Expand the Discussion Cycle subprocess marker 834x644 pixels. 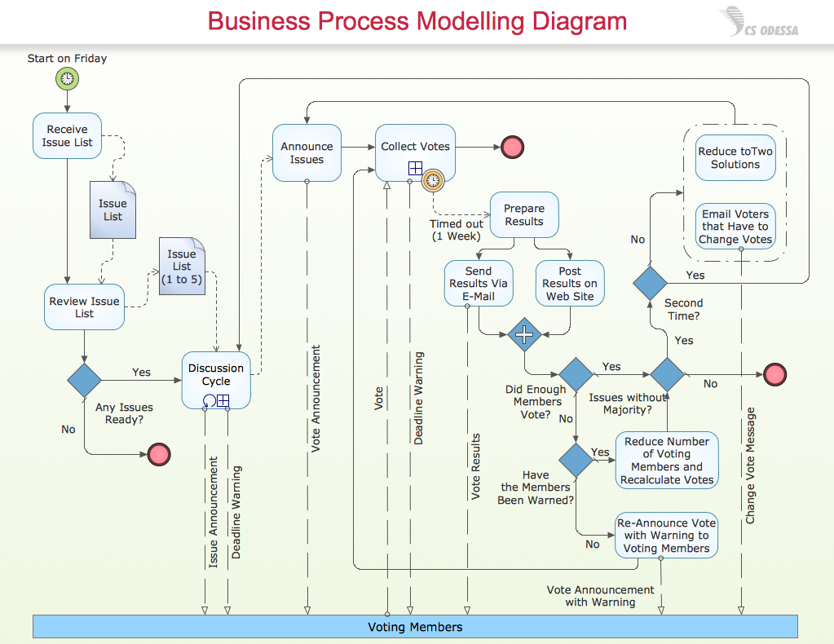click(x=223, y=400)
